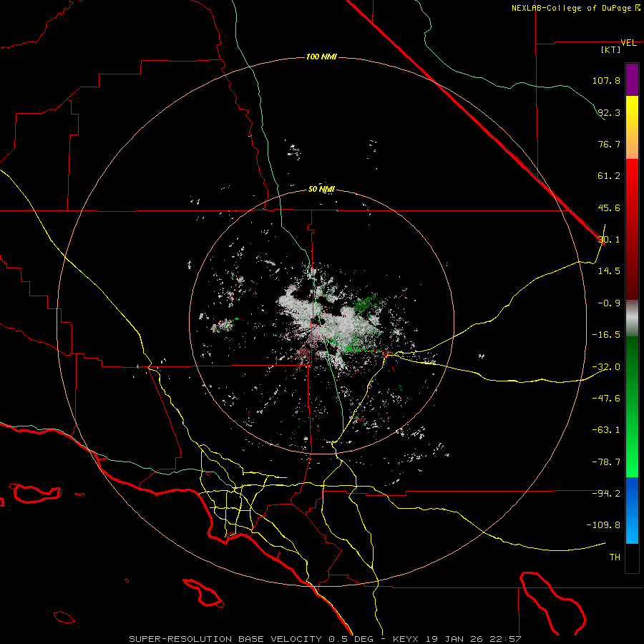Click the Super-Resolution Base Velocity caption text
The width and height of the screenshot is (644, 644).
pyautogui.click(x=326, y=639)
